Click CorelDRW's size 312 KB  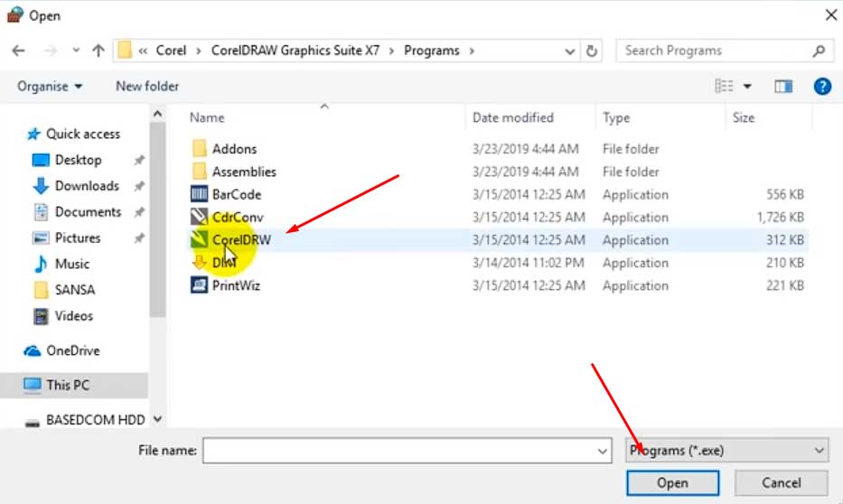point(785,240)
